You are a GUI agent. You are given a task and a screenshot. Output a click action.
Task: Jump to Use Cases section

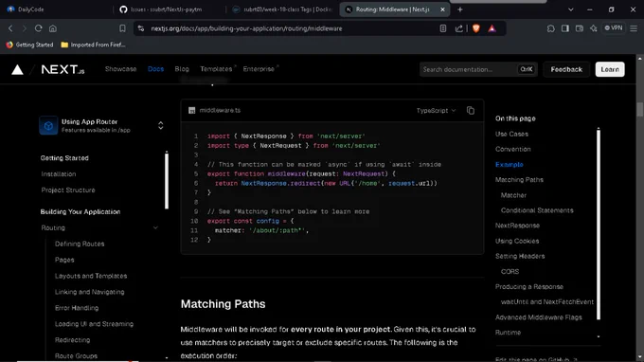pyautogui.click(x=511, y=134)
